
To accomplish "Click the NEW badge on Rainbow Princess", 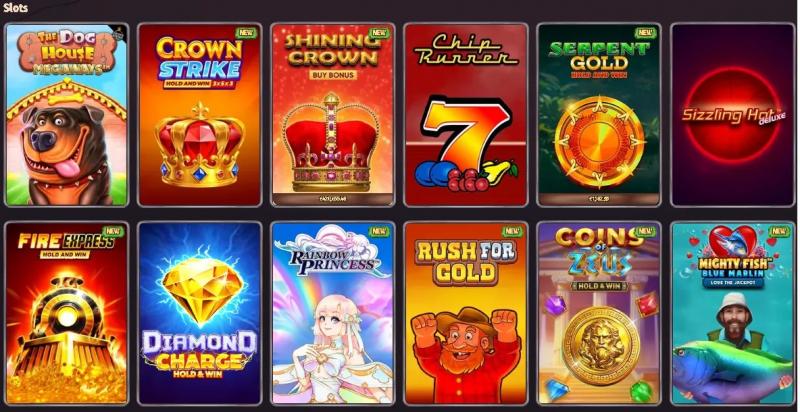I will click(x=380, y=231).
